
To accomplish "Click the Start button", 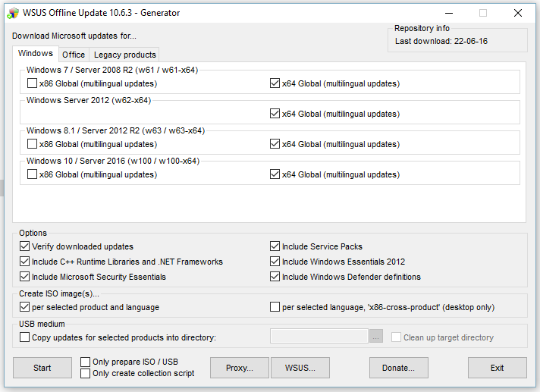I will (x=42, y=368).
